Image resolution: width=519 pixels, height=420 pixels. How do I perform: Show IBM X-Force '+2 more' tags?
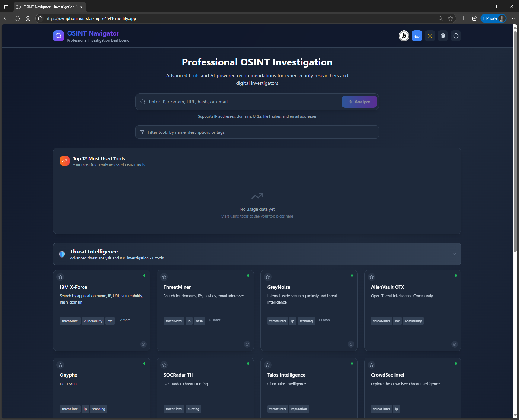tap(124, 320)
